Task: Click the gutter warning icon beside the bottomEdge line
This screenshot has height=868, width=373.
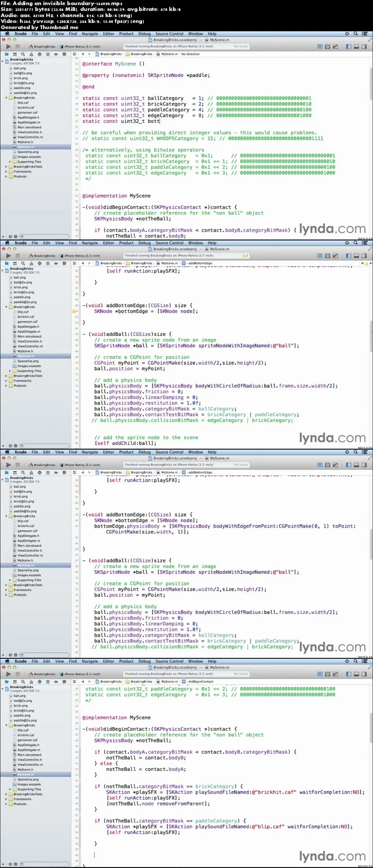Action: (x=74, y=311)
